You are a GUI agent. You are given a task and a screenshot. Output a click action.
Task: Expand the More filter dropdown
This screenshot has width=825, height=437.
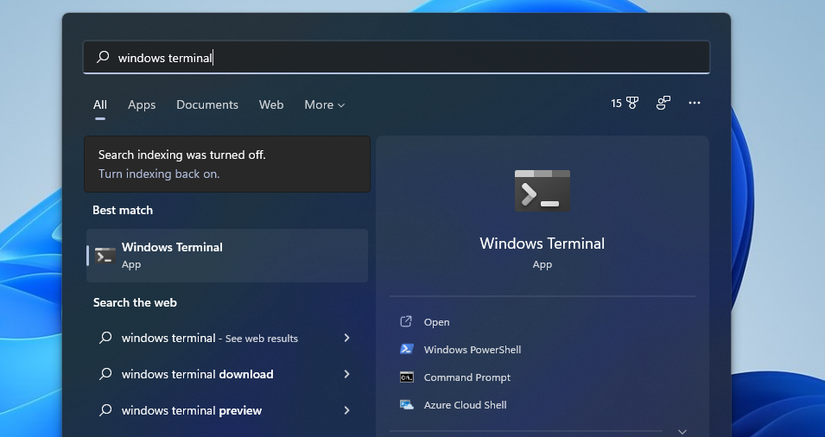pyautogui.click(x=324, y=105)
